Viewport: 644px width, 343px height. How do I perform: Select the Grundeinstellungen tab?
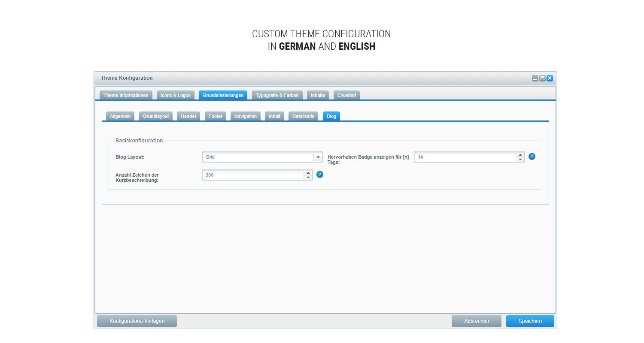(x=223, y=95)
